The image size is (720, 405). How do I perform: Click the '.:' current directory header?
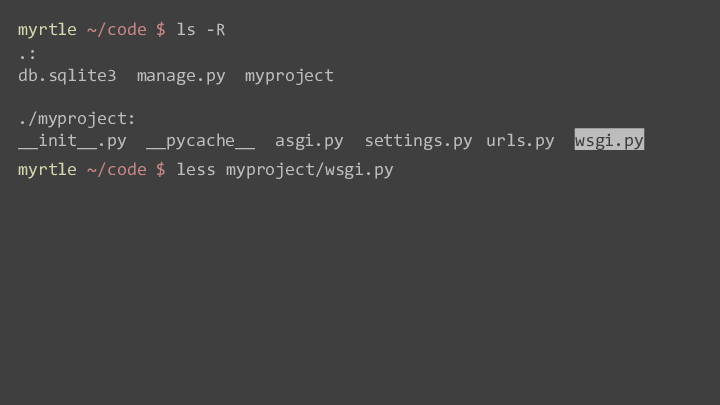27,54
